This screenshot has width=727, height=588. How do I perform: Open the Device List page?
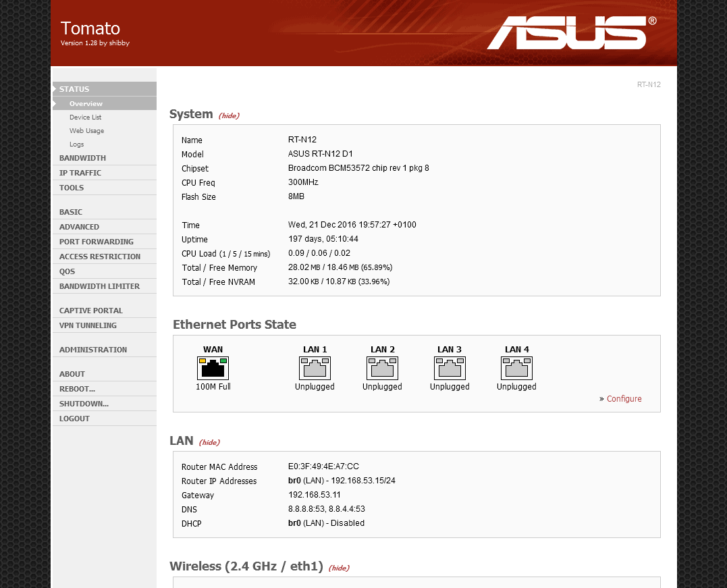pyautogui.click(x=85, y=117)
